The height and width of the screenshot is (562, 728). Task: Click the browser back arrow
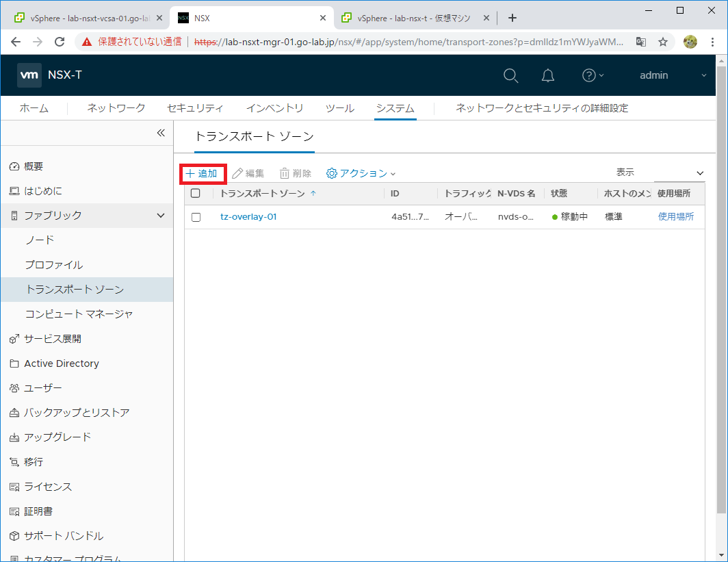click(16, 42)
